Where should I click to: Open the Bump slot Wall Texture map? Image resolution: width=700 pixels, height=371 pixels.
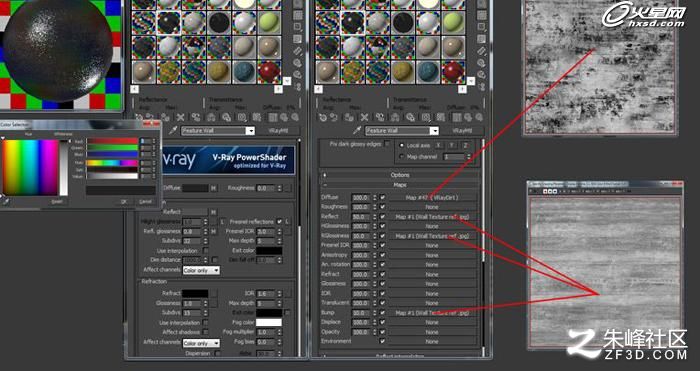pyautogui.click(x=432, y=313)
